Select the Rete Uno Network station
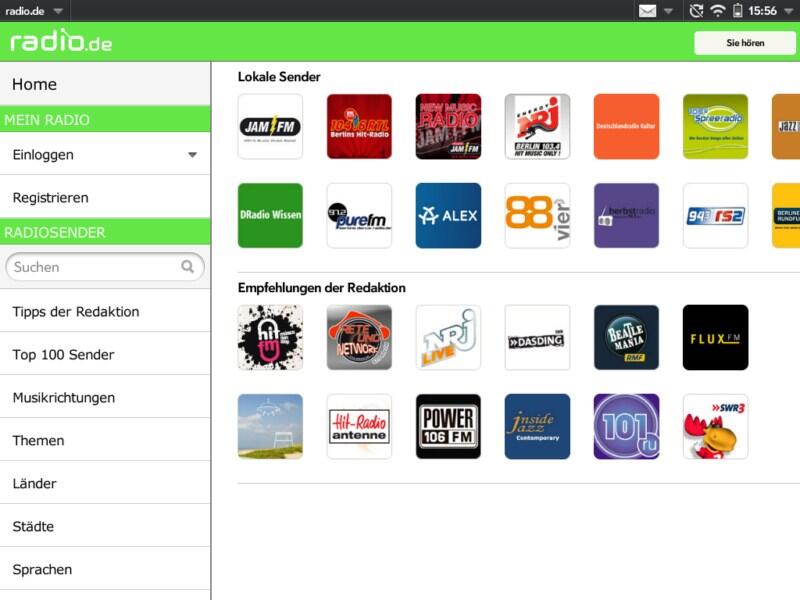 359,337
